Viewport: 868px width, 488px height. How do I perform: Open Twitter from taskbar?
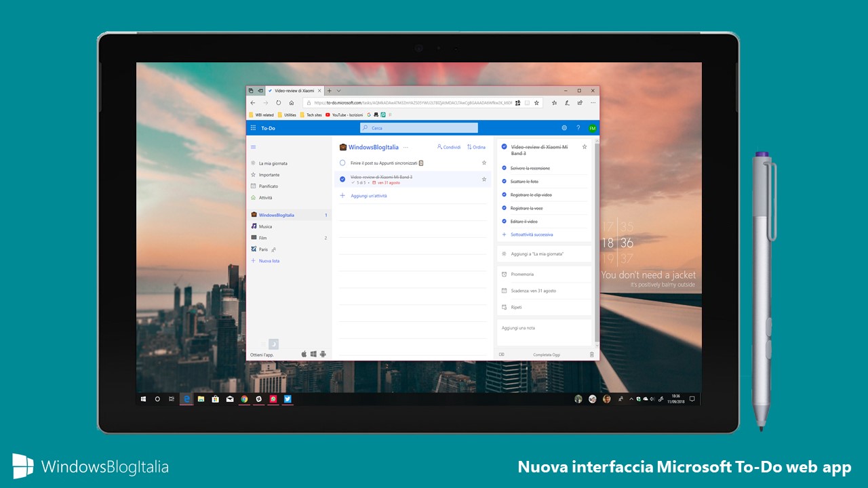[288, 399]
